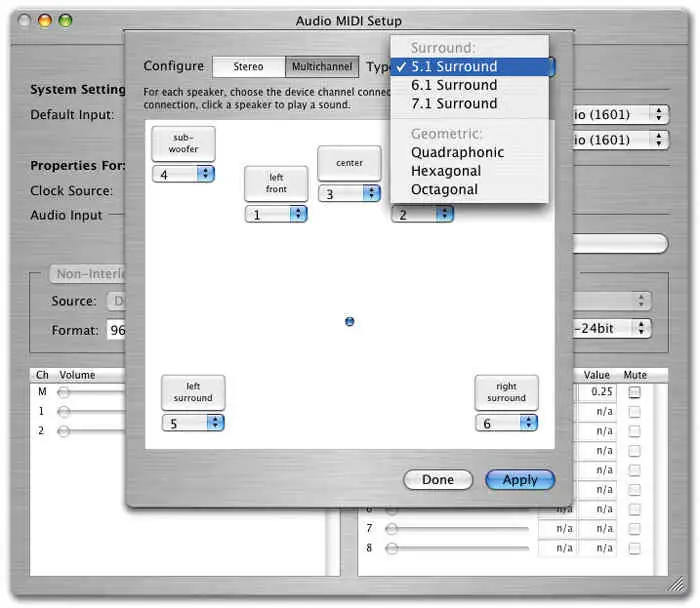Screen dimensions: 700x608
Task: Switch to Stereo configuration tab
Action: tap(248, 67)
